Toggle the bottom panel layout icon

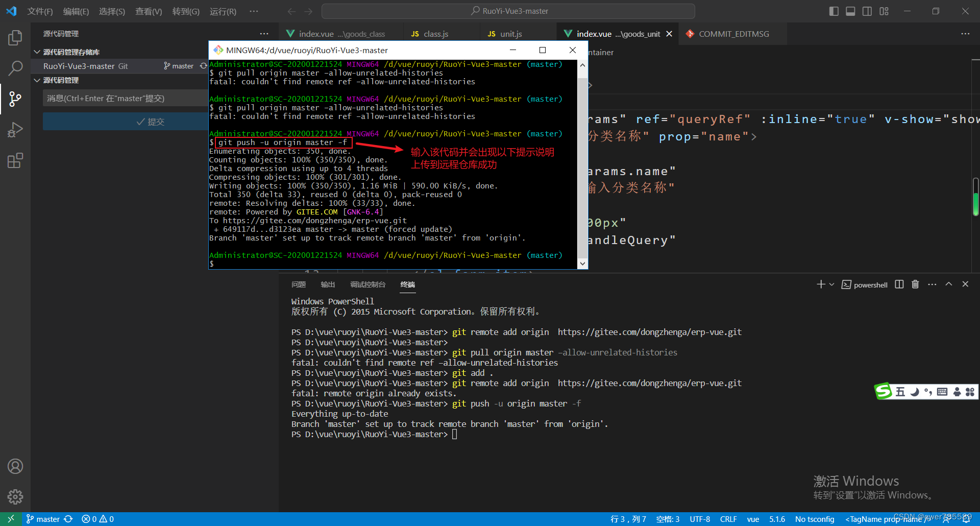(x=850, y=11)
